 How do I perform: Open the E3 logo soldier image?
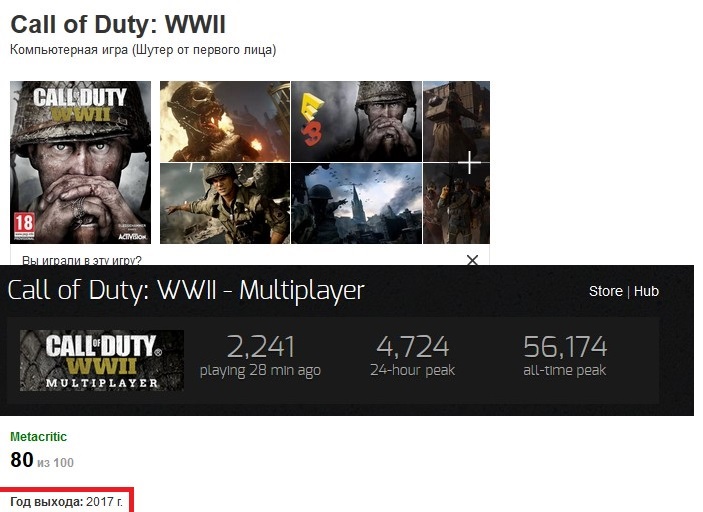tap(356, 121)
